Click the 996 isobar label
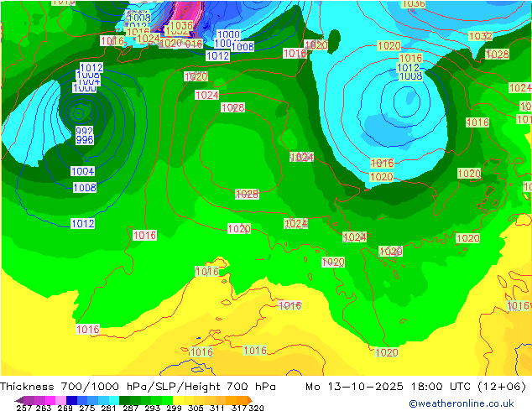The height and width of the screenshot is (411, 532). pyautogui.click(x=85, y=139)
